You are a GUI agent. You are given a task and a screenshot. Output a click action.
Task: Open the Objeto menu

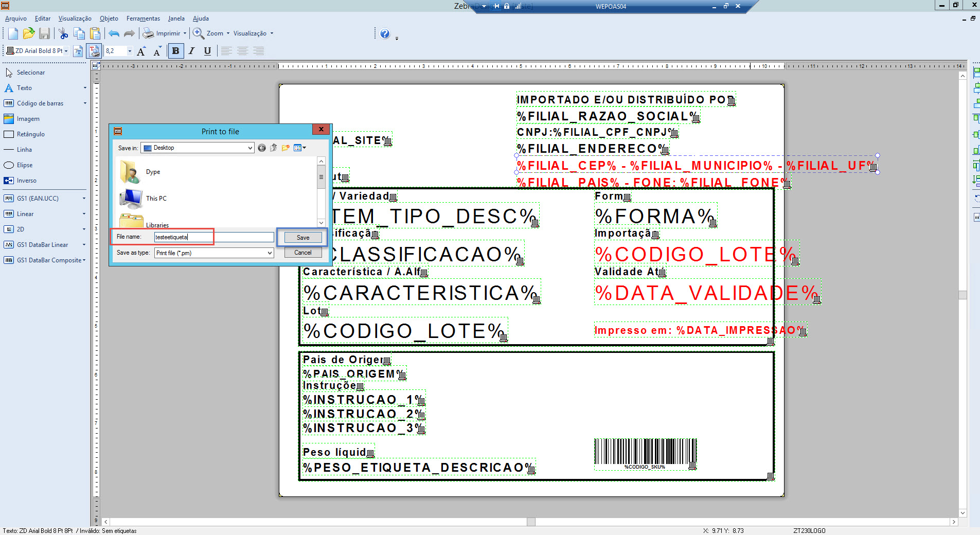[109, 19]
